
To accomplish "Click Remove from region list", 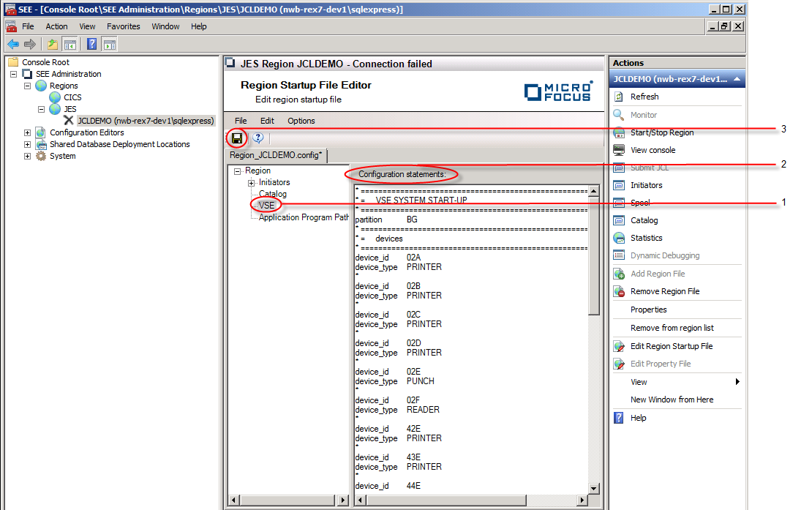I will point(672,328).
